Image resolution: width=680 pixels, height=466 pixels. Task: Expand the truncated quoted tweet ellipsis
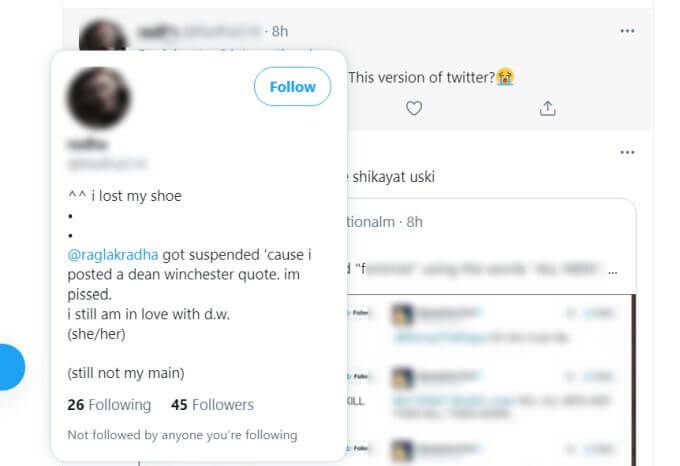(x=612, y=272)
